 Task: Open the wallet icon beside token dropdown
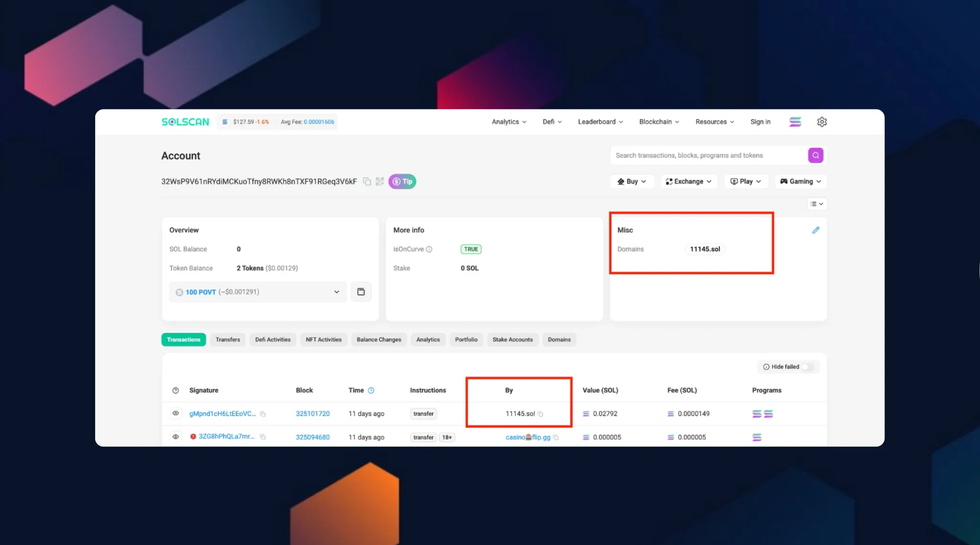point(361,292)
